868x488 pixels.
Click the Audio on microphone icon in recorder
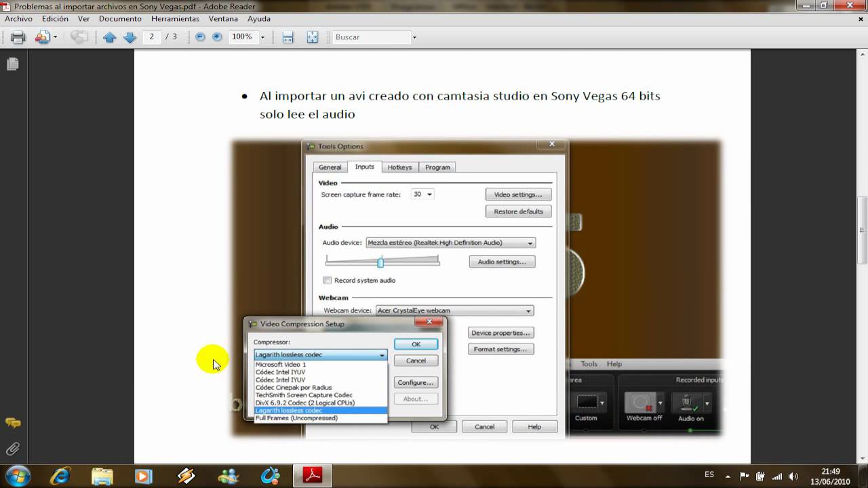(687, 403)
